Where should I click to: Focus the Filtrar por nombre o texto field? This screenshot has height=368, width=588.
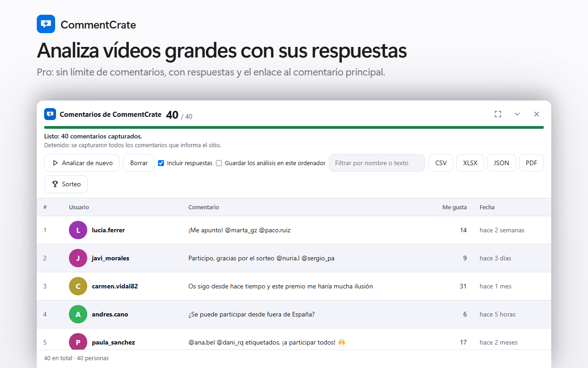point(377,163)
